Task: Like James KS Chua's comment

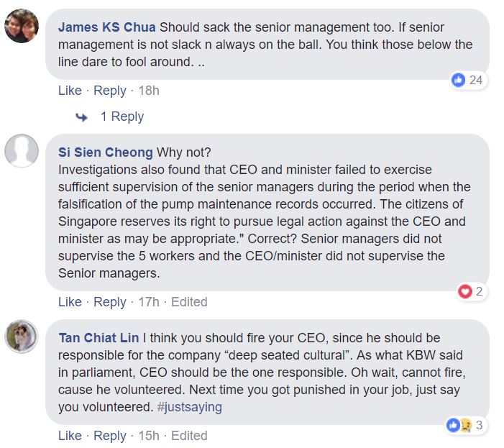Action: tap(70, 91)
